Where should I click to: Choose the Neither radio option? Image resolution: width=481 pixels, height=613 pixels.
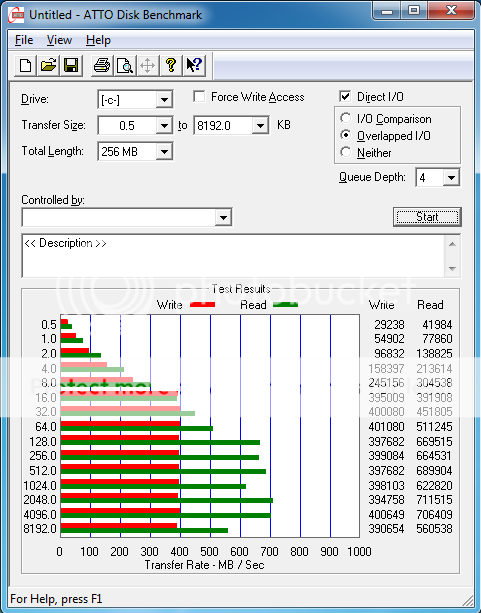click(x=346, y=152)
